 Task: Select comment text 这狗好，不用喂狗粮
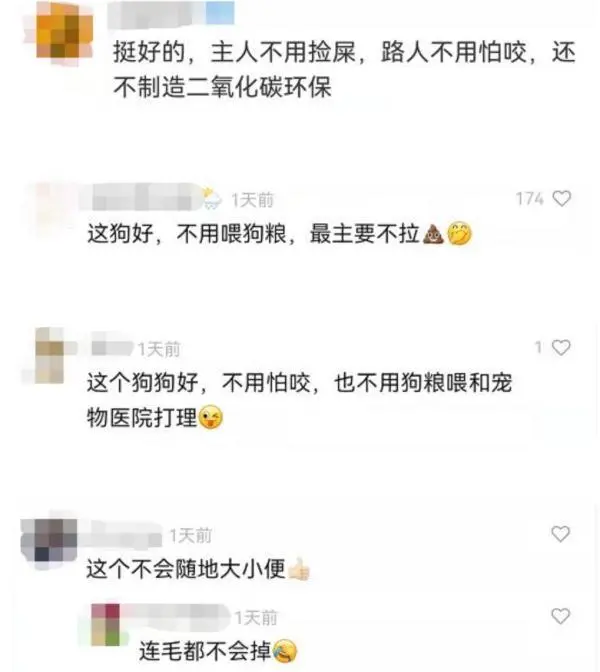(187, 234)
